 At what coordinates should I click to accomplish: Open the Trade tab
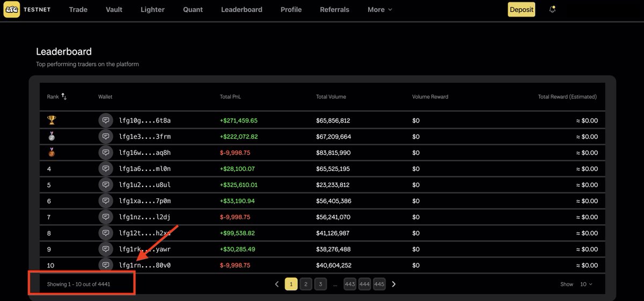(78, 10)
